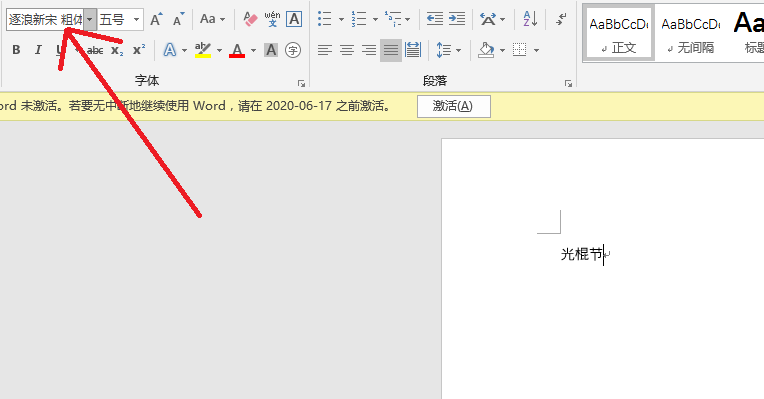Open the Font dialog launcher
This screenshot has height=399, width=764.
(x=302, y=83)
